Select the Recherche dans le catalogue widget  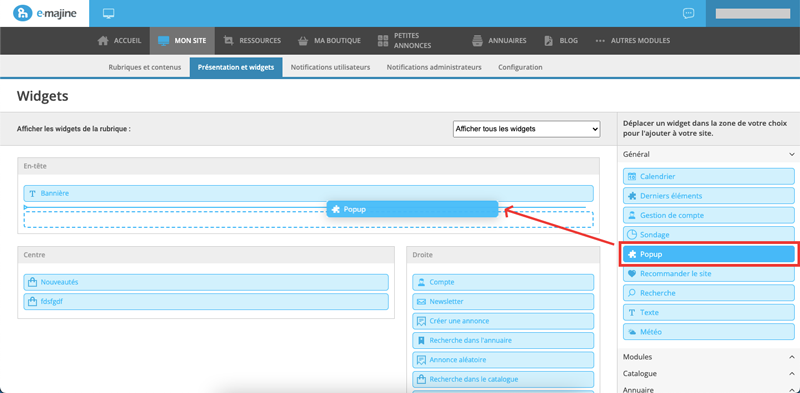[503, 379]
